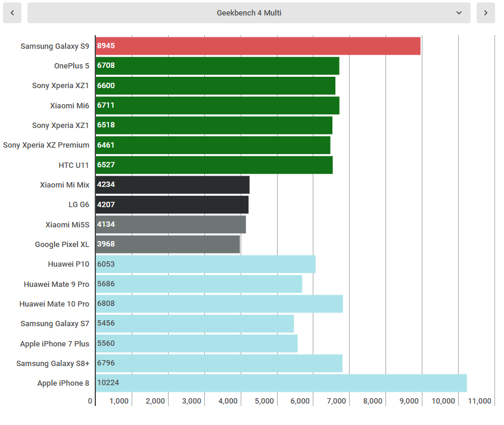
Task: Click the 1,000 axis label
Action: pos(119,401)
